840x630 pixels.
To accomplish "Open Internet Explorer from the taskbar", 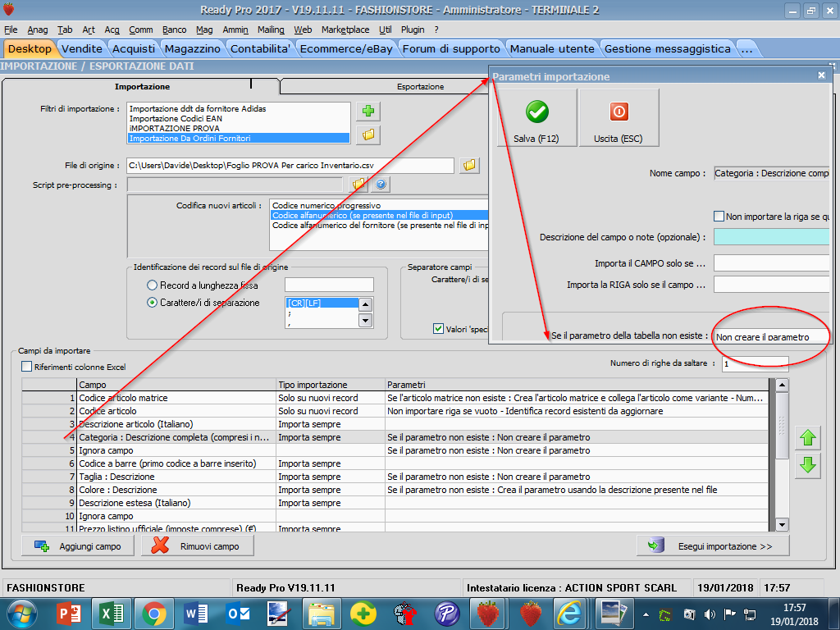I will click(x=569, y=614).
